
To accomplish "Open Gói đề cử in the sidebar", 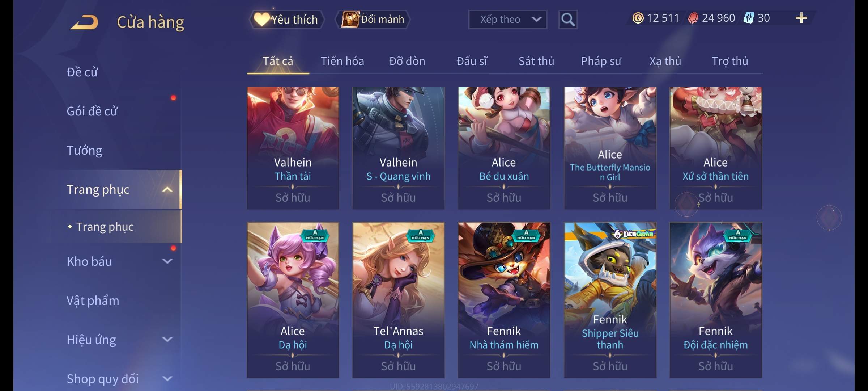I will (92, 111).
